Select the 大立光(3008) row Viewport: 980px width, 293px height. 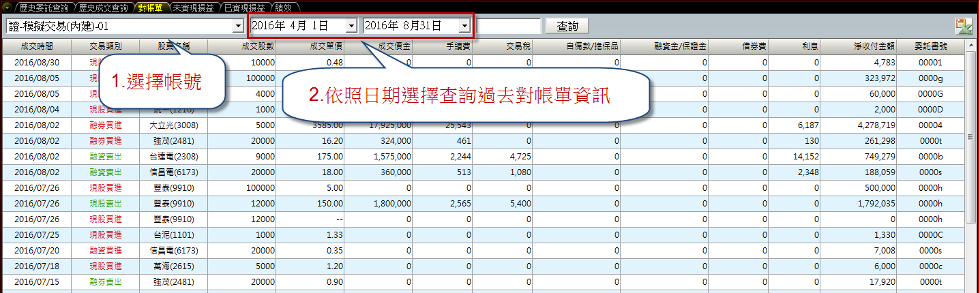(173, 125)
